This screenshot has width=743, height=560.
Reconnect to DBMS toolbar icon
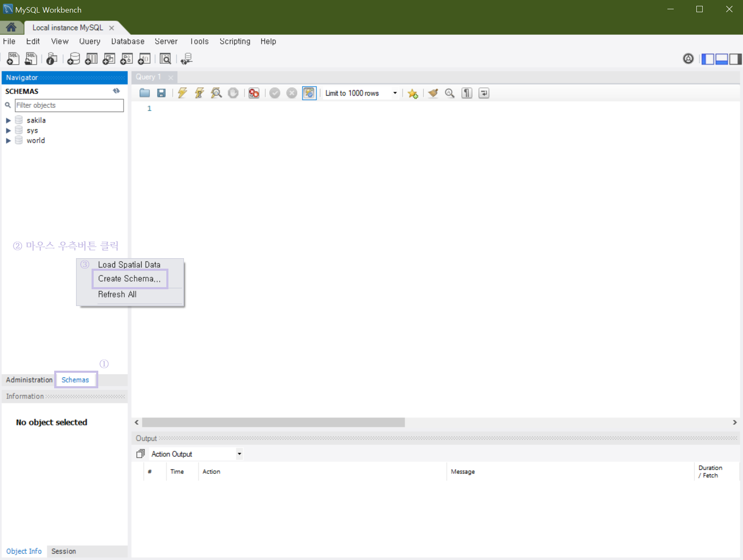coord(186,59)
